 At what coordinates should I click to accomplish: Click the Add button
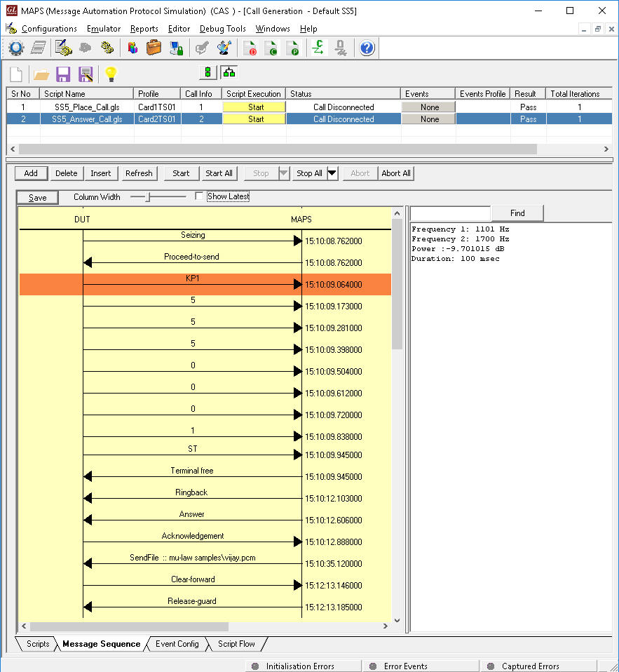(31, 173)
